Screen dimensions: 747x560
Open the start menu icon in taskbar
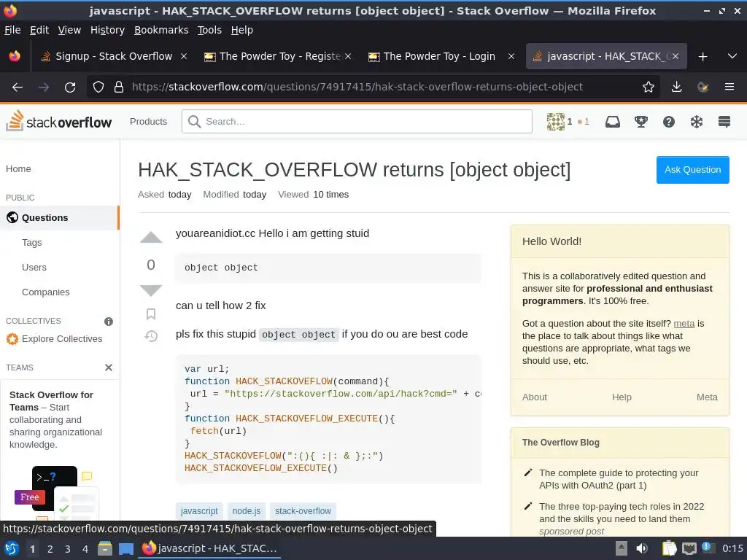point(12,548)
